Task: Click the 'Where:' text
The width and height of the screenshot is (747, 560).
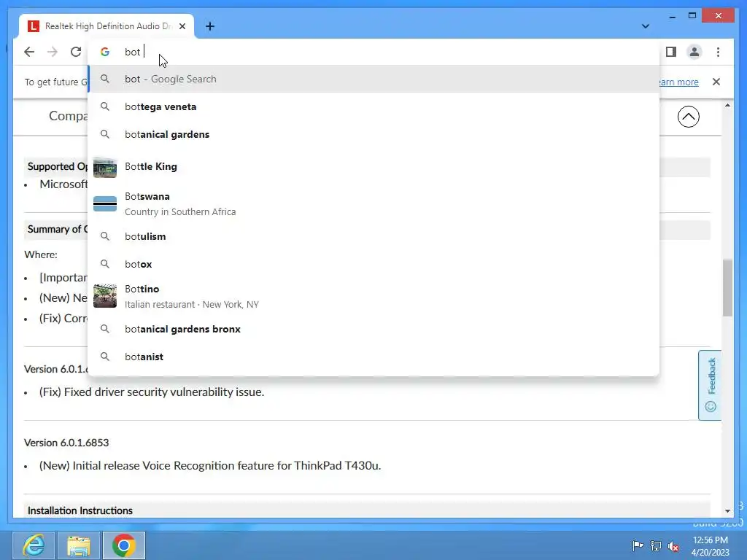Action: [41, 254]
